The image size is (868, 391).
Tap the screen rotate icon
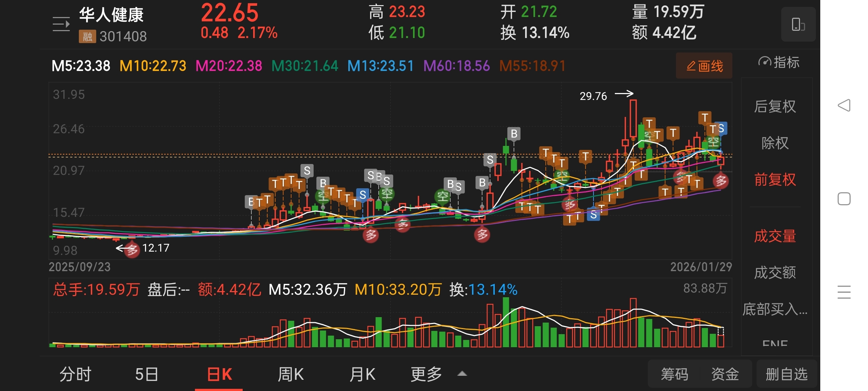point(798,25)
